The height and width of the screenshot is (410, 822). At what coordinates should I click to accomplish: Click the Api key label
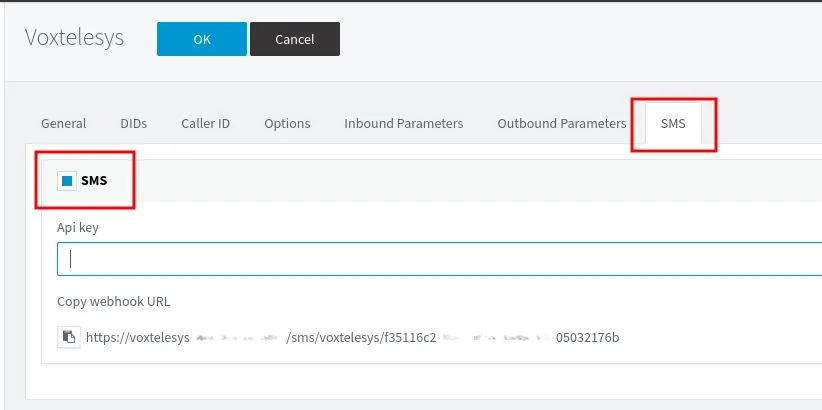coord(78,228)
